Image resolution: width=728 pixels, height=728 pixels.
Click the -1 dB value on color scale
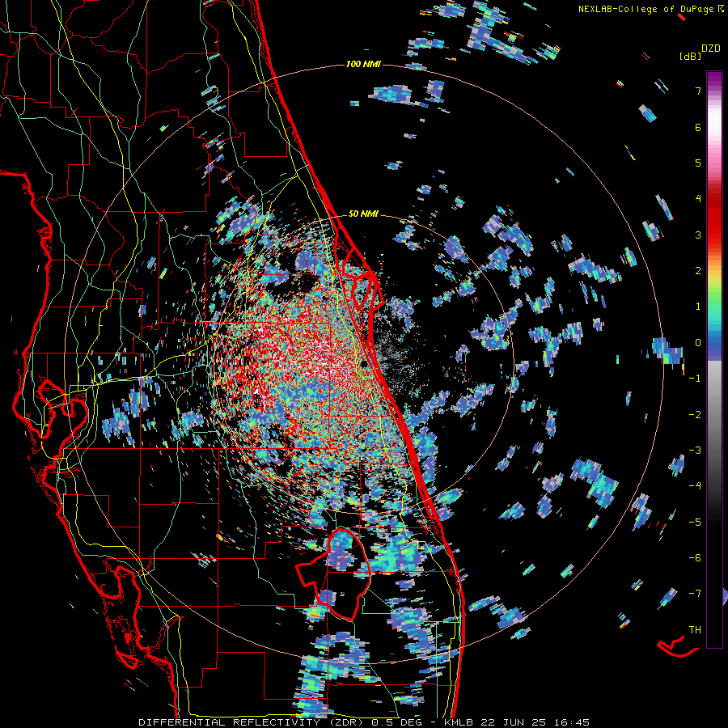click(695, 379)
